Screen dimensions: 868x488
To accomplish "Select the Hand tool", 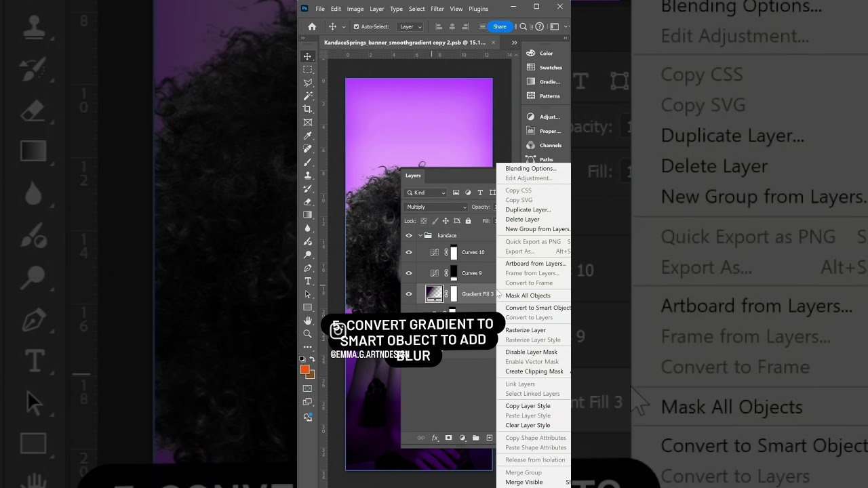I will 308,321.
